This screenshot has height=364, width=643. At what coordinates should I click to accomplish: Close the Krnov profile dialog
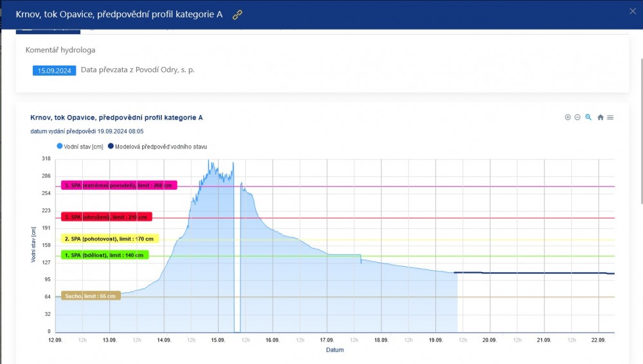point(632,11)
